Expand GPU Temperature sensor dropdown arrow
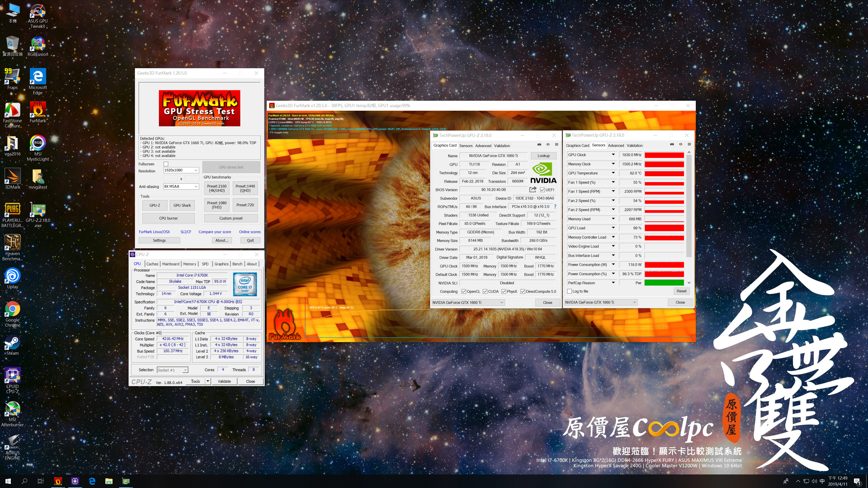The height and width of the screenshot is (488, 868). [613, 173]
